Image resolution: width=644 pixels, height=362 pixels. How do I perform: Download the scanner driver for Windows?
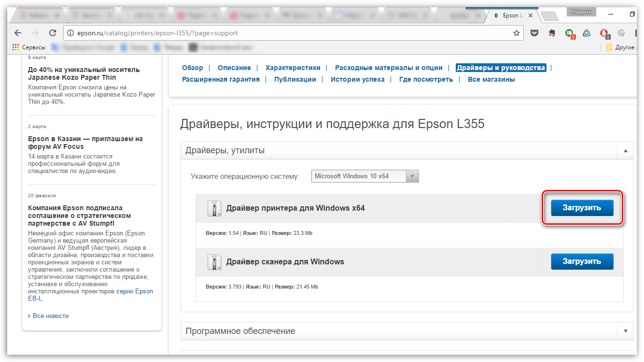582,261
